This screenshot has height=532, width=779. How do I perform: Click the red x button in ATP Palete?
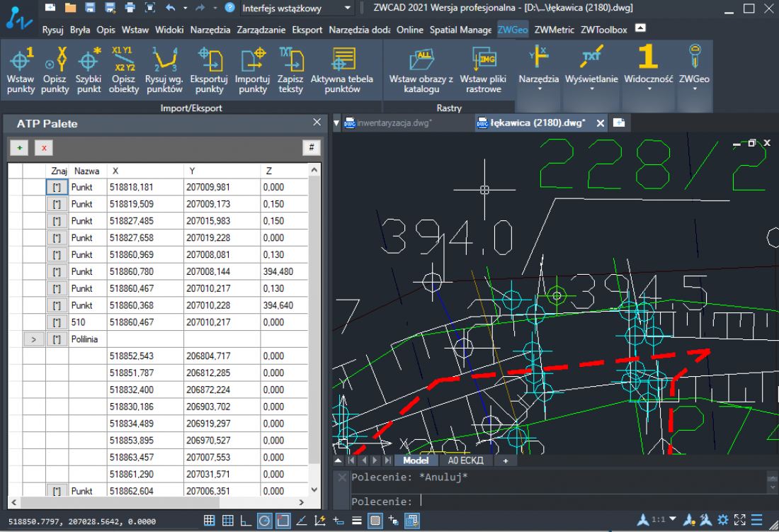[x=44, y=147]
